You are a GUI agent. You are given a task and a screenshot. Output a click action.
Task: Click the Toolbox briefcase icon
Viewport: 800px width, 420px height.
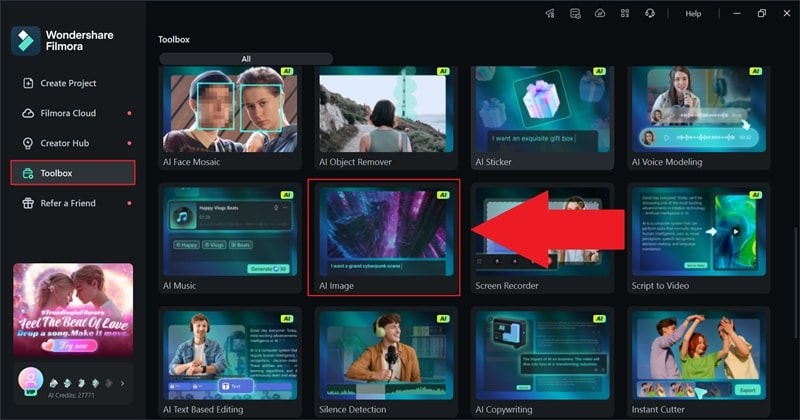coord(28,174)
